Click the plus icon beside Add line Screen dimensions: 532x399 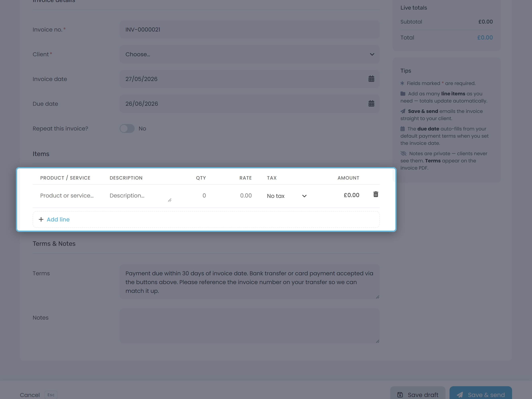pos(41,219)
